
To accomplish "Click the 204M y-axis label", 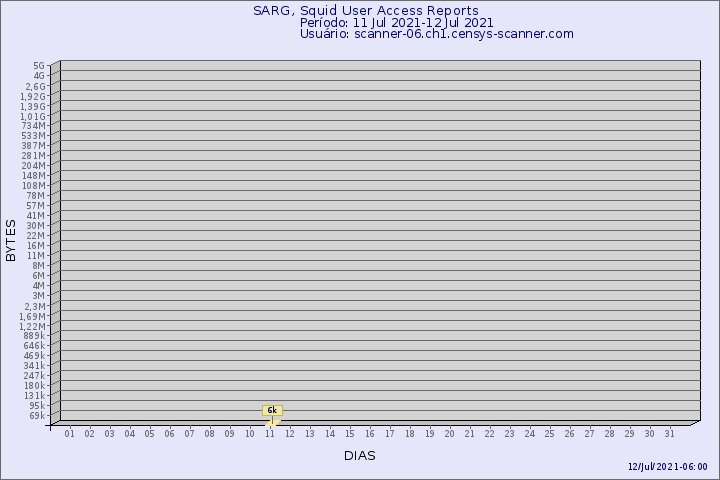I will (34, 166).
